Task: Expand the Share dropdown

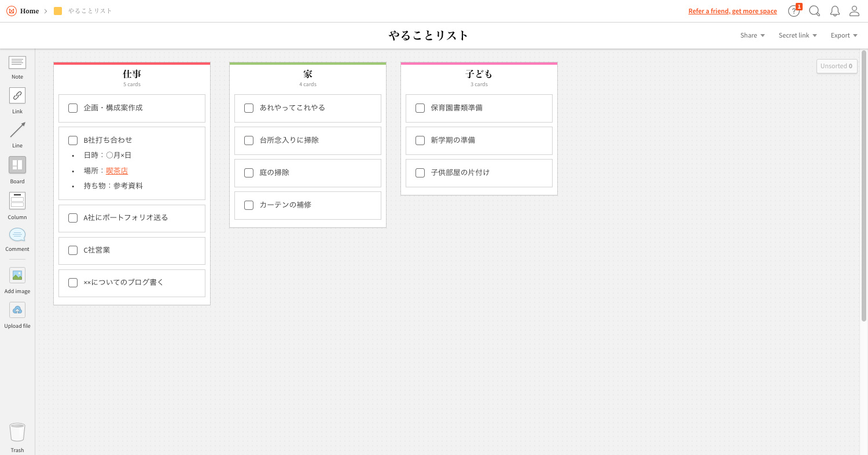Action: point(752,35)
